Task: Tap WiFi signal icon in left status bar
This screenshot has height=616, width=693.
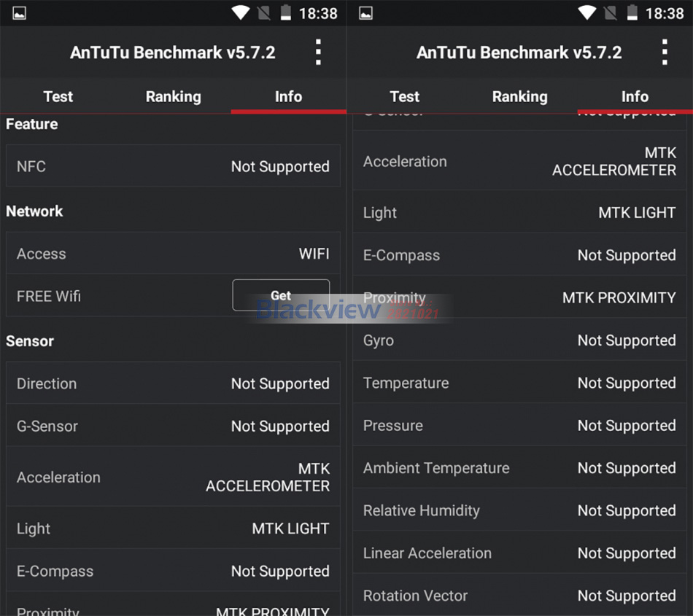Action: click(x=241, y=13)
